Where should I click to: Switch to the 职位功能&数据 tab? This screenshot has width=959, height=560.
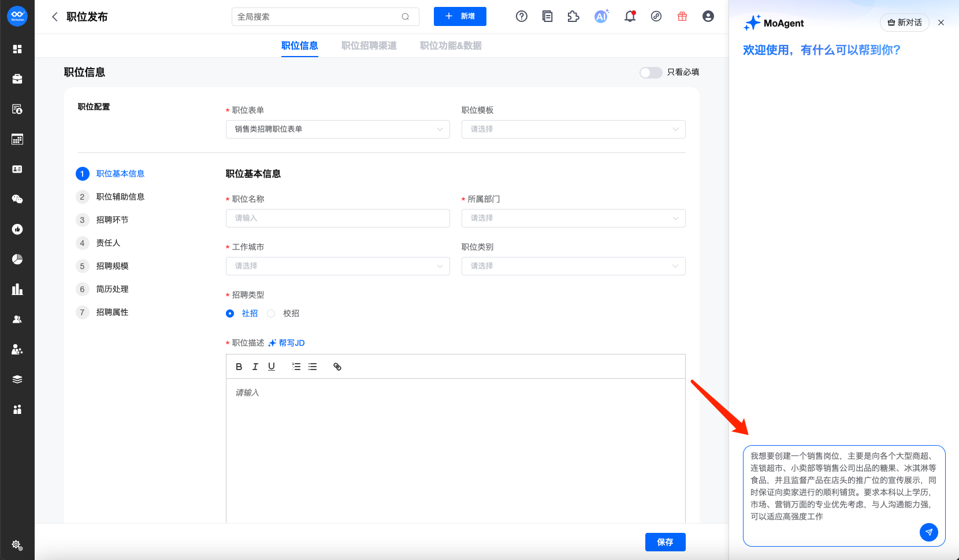coord(451,46)
